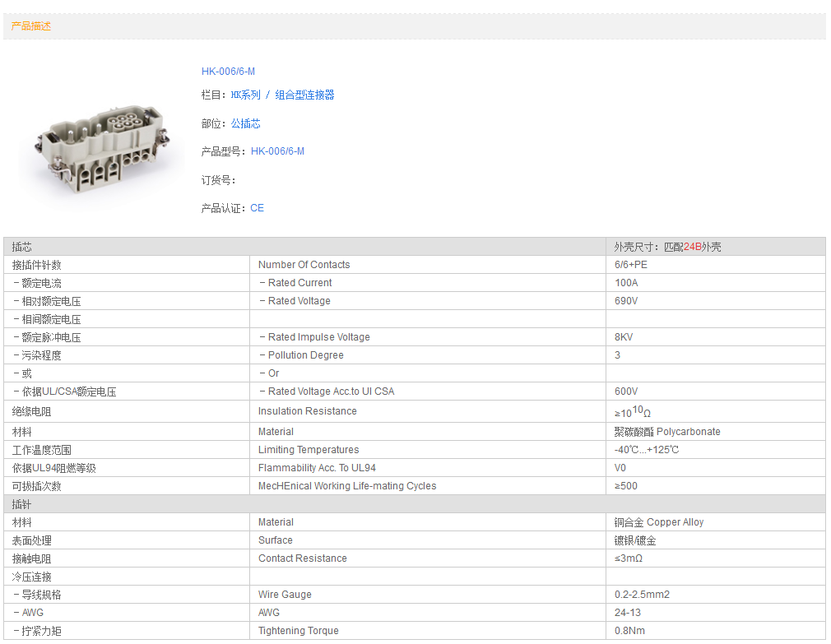The image size is (831, 644).
Task: Open the 公插芯 part link
Action: coord(245,123)
